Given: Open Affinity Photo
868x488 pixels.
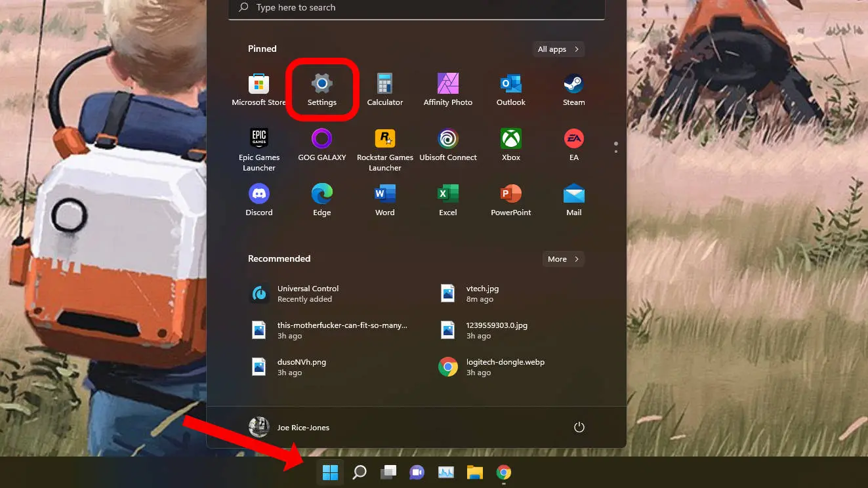Looking at the screenshot, I should click(x=447, y=90).
